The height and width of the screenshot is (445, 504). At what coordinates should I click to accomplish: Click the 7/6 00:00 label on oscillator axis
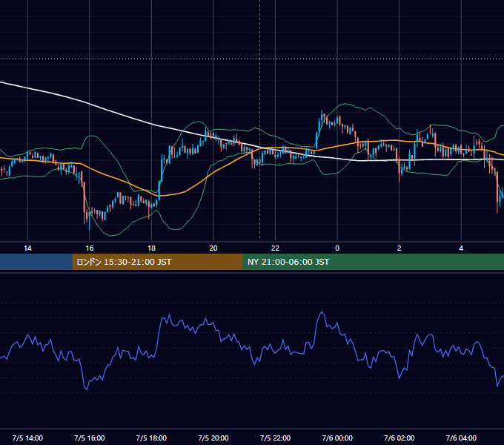pos(337,438)
